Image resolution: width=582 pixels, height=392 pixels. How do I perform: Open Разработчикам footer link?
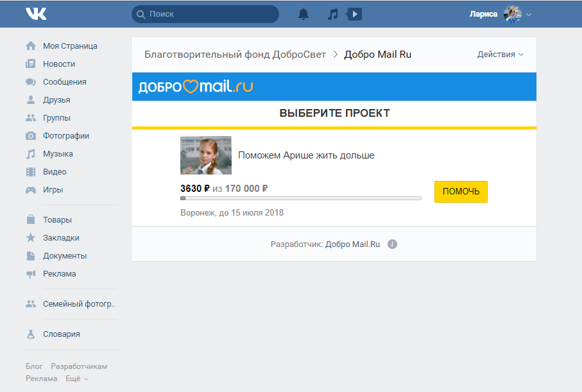(x=79, y=366)
